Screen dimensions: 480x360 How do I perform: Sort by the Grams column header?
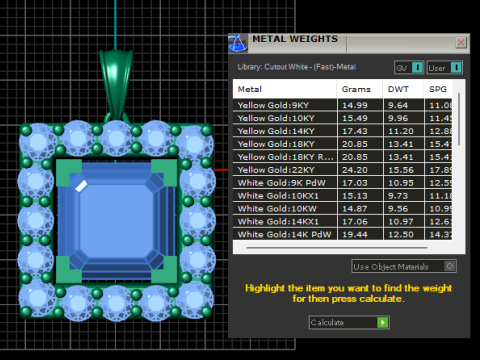[360, 89]
